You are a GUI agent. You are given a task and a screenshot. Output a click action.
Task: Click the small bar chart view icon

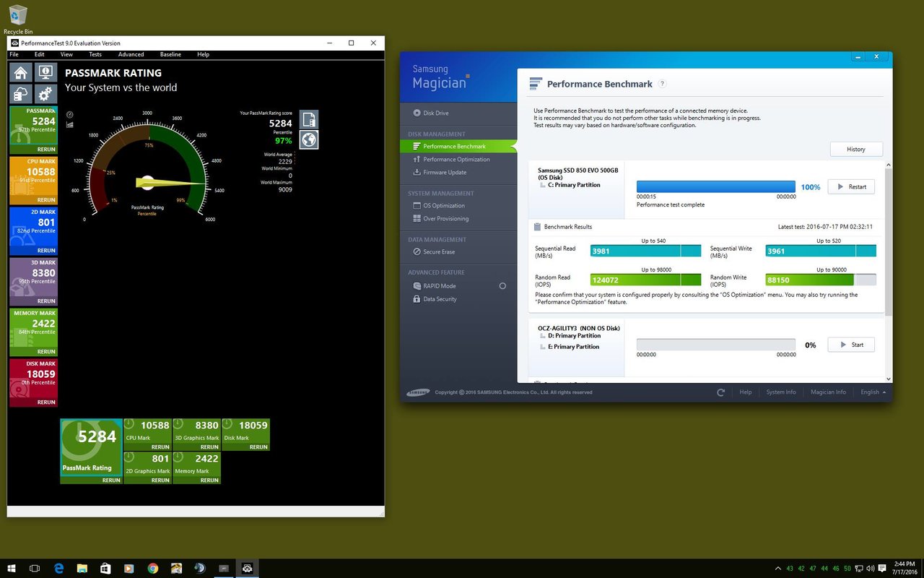(70, 124)
